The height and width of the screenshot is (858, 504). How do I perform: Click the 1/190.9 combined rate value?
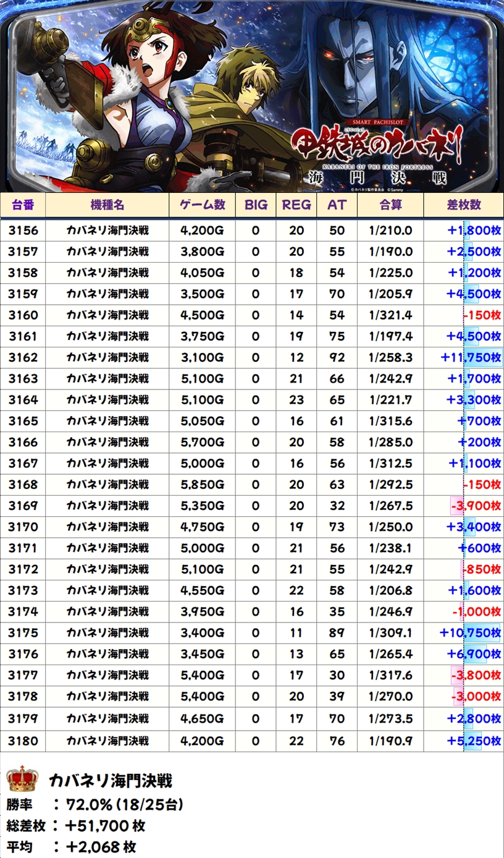click(x=390, y=741)
